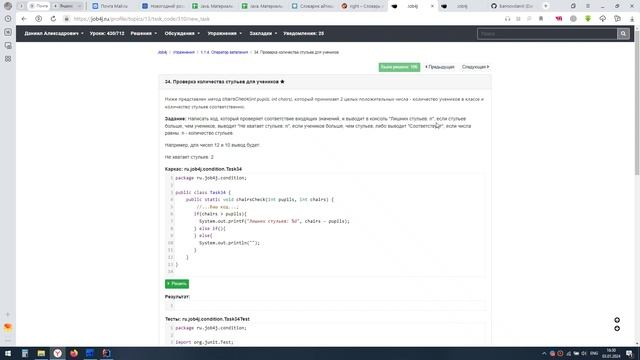The image size is (640, 360).
Task: Open the downloads arrow icon in browser toolbar
Action: tap(632, 19)
